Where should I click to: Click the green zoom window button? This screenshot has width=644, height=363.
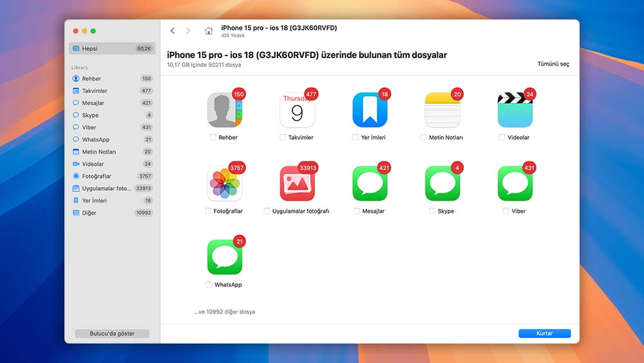point(93,31)
